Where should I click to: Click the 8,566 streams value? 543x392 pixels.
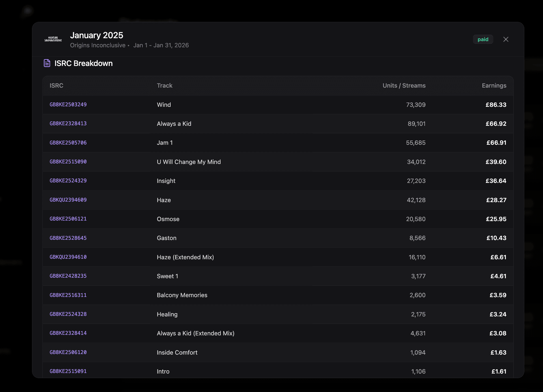[417, 238]
